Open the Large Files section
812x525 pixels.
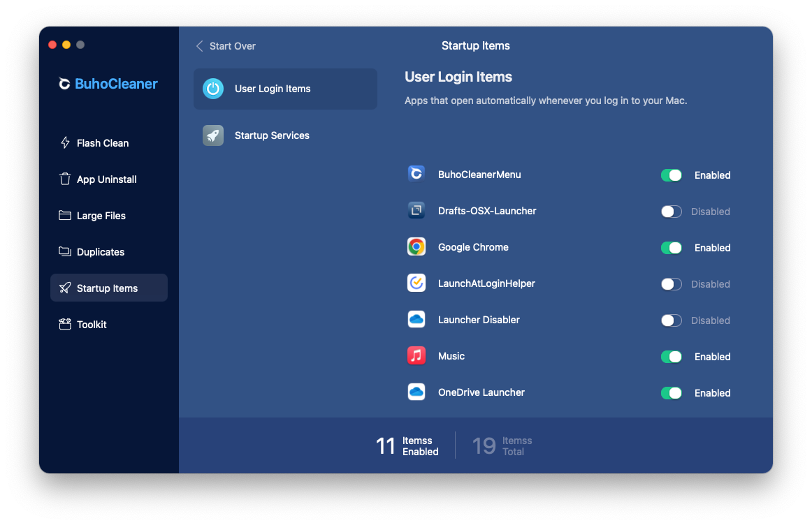pyautogui.click(x=109, y=215)
